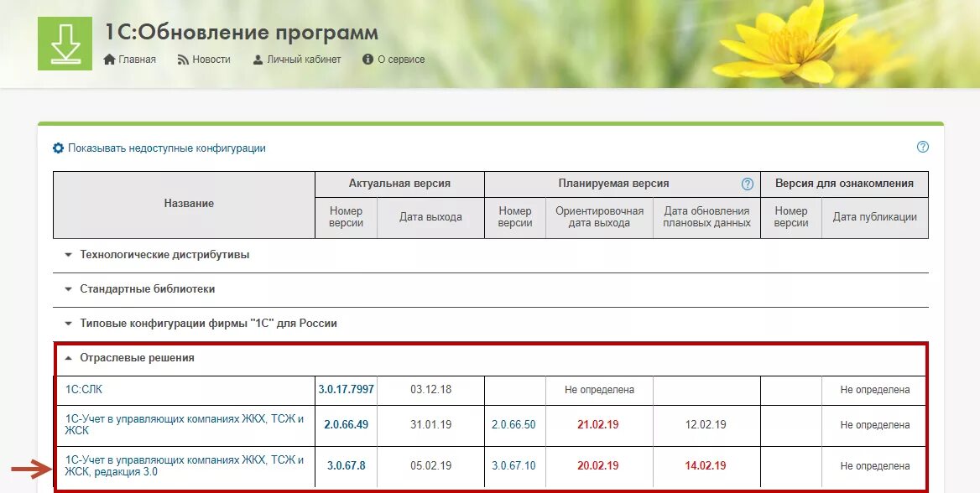
Task: Click the home icon next to Главная
Action: (109, 59)
